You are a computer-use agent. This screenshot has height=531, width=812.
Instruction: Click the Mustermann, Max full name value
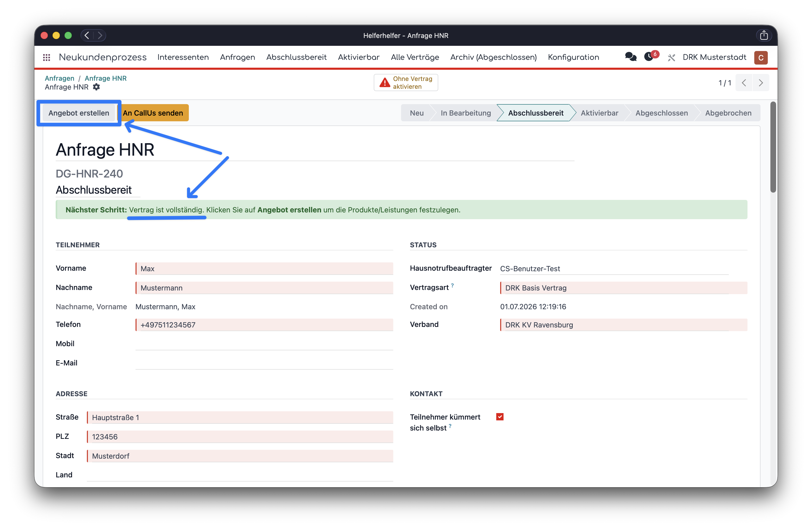(x=165, y=307)
